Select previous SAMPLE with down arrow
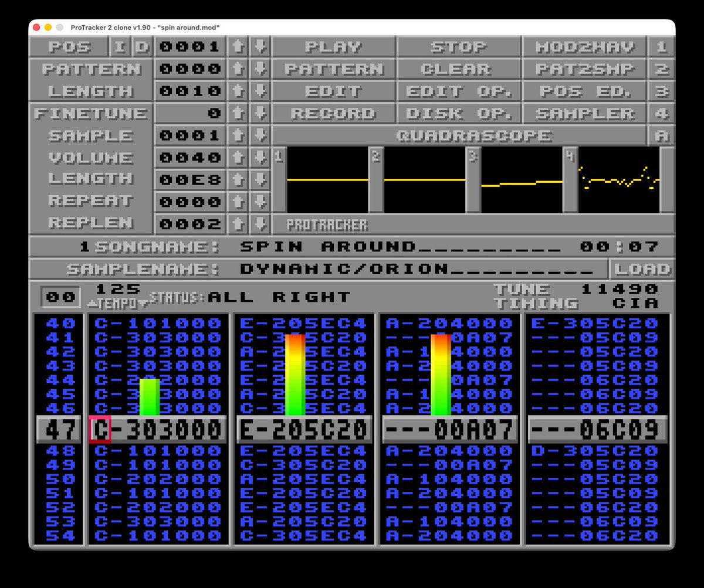The image size is (704, 588). 260,136
